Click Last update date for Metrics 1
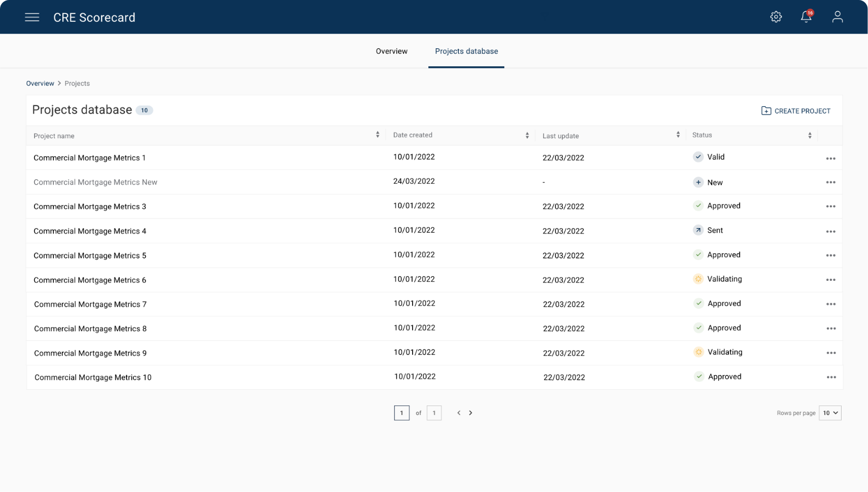868x492 pixels. pyautogui.click(x=563, y=158)
